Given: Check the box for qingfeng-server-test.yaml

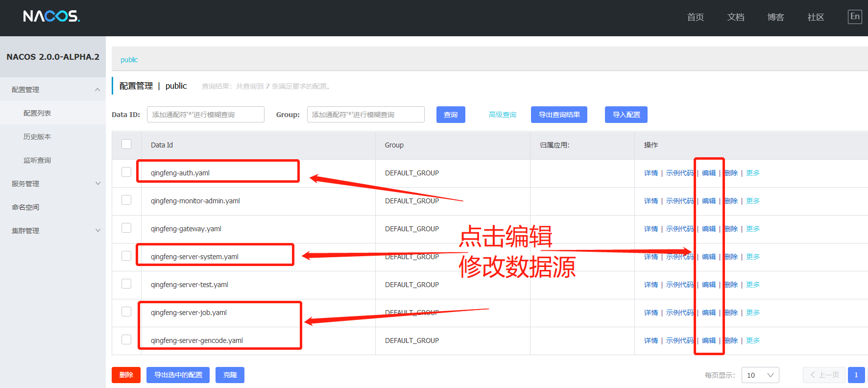Looking at the screenshot, I should (x=126, y=284).
